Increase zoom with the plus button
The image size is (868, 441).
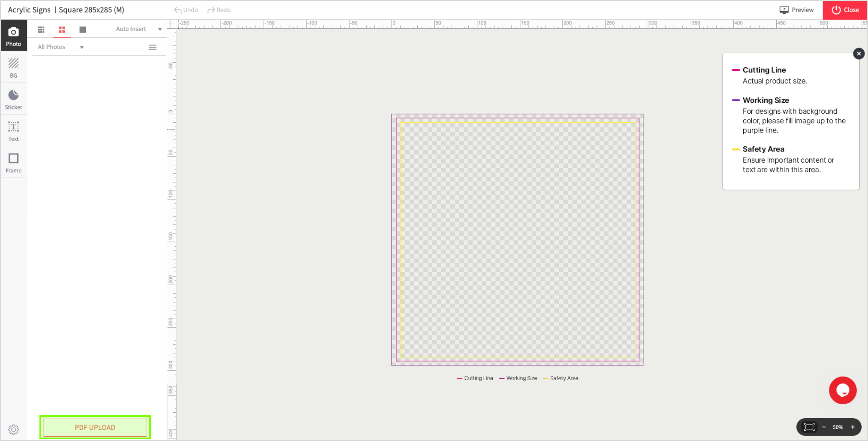coord(853,427)
